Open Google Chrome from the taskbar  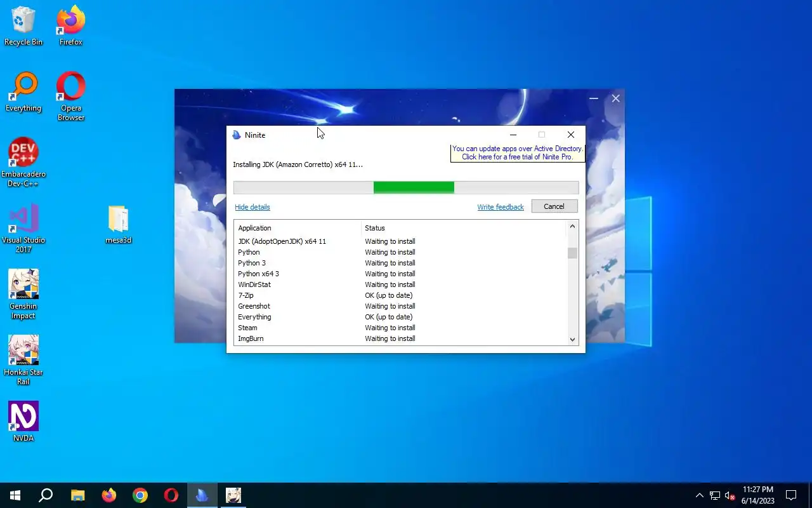coord(140,495)
